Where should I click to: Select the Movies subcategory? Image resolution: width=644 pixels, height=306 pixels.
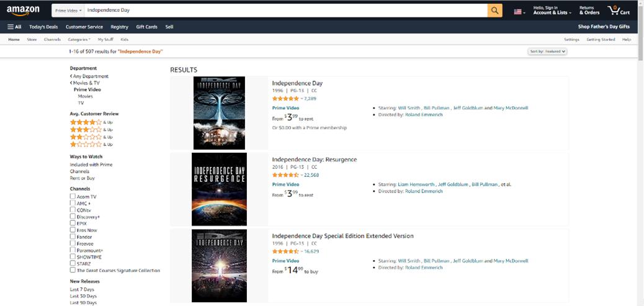(x=86, y=96)
